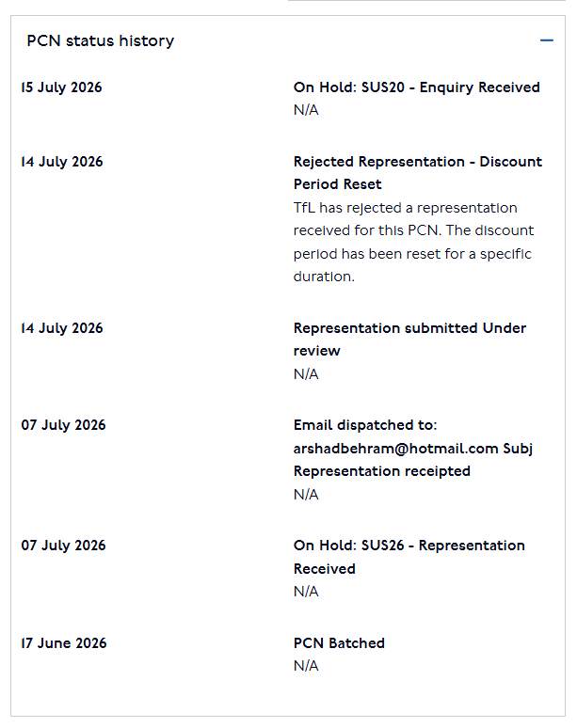Click the TfL has rejected a representation description
This screenshot has width=577, height=728.
pos(413,242)
